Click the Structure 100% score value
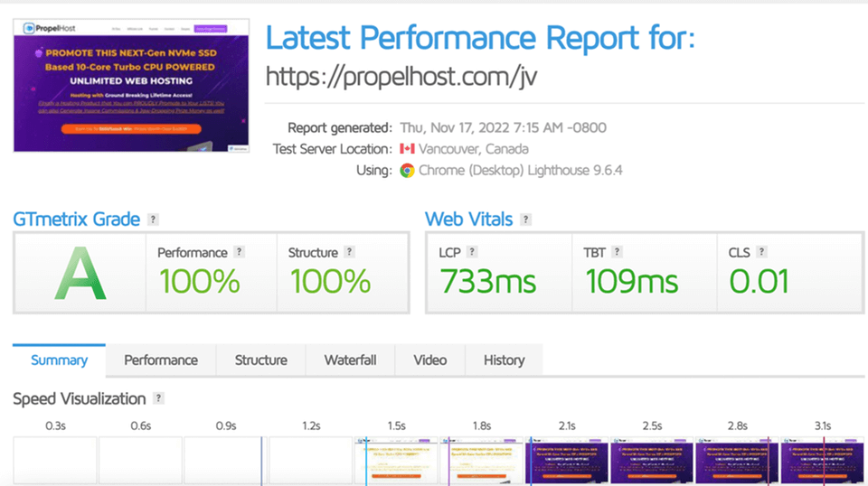 [331, 282]
